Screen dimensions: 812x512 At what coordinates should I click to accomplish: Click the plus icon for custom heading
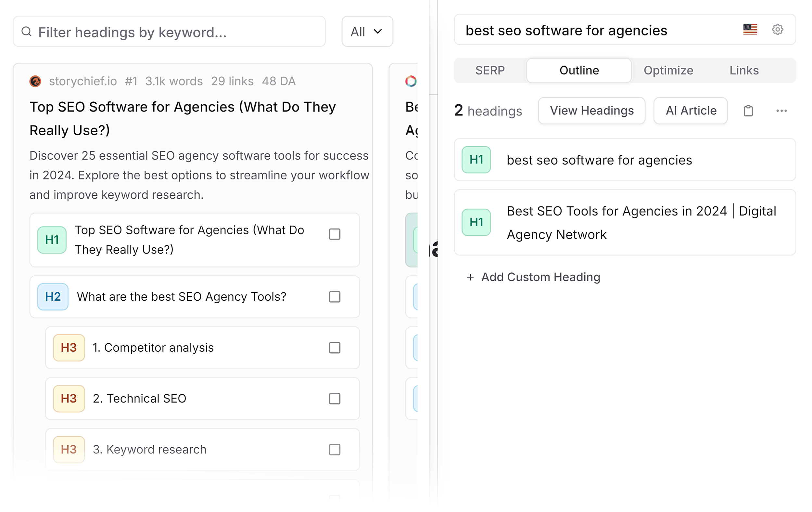pyautogui.click(x=470, y=277)
